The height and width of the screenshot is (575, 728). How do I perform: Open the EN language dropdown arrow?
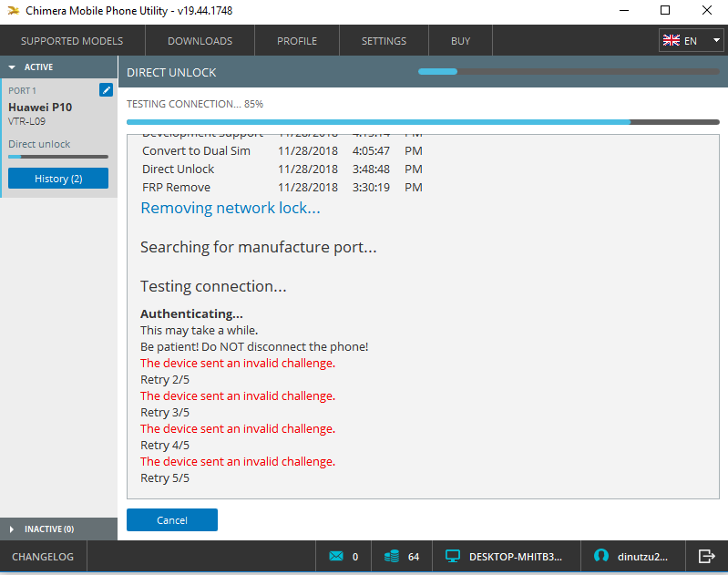[x=716, y=40]
